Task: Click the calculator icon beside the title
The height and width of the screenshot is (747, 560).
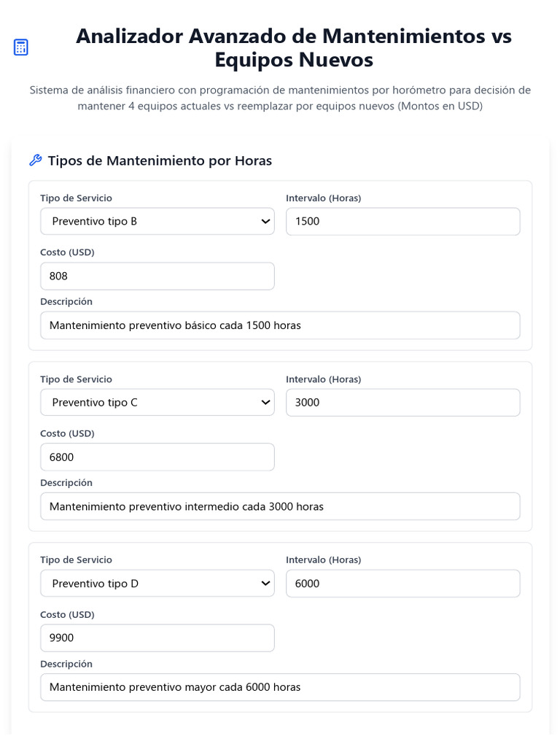Action: click(x=21, y=47)
